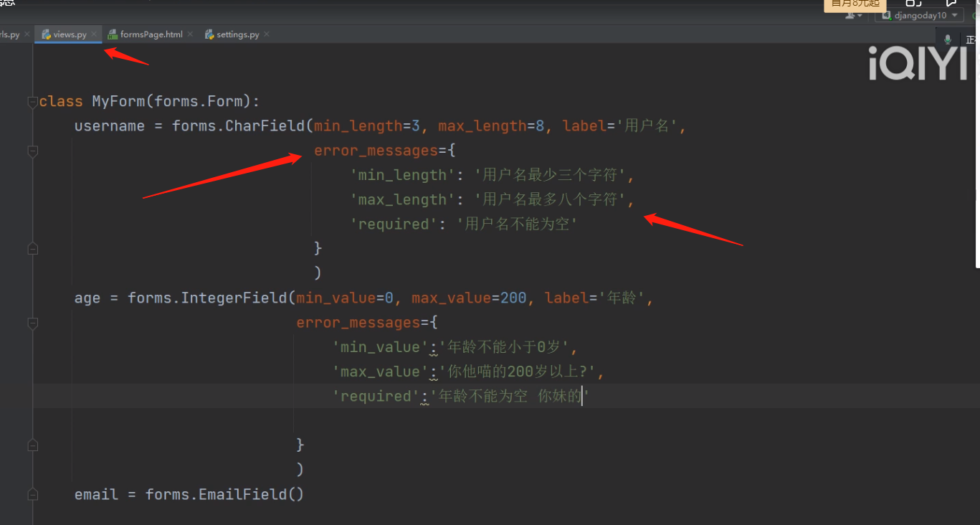The height and width of the screenshot is (525, 980).
Task: Fold marker beside the email field line
Action: pyautogui.click(x=32, y=494)
